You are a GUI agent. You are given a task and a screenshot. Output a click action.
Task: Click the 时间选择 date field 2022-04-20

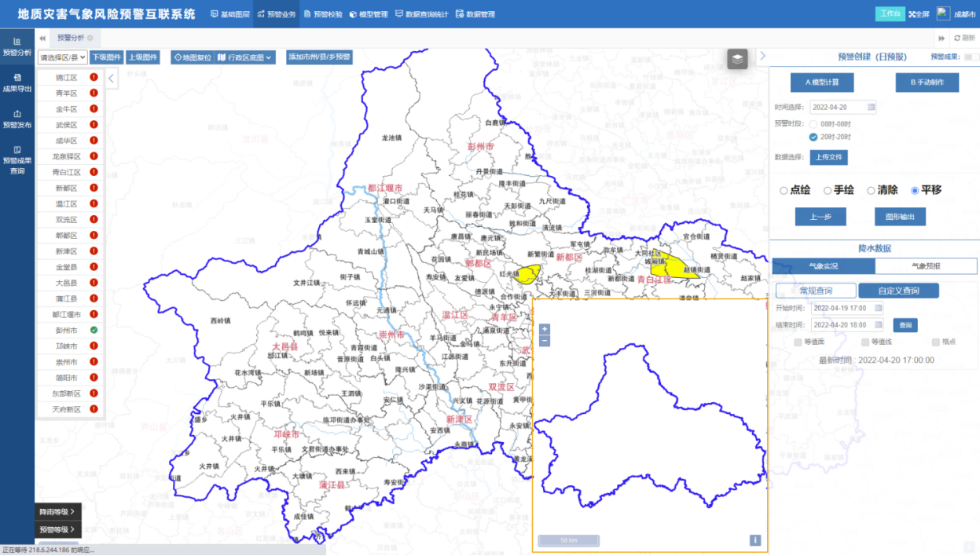point(843,107)
